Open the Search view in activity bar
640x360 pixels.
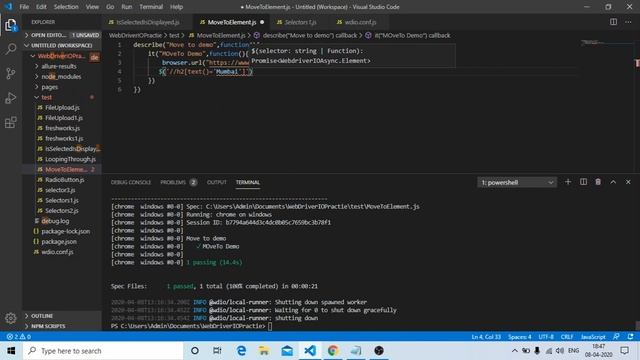coord(11,49)
